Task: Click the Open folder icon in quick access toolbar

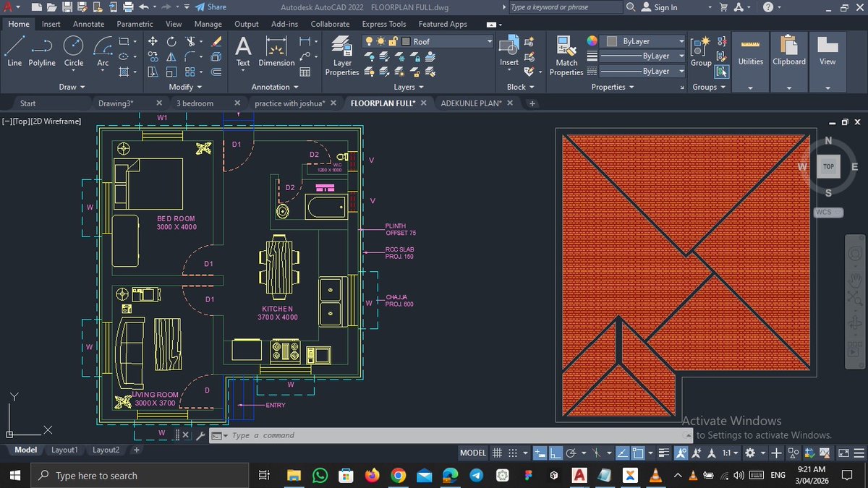Action: click(x=50, y=7)
